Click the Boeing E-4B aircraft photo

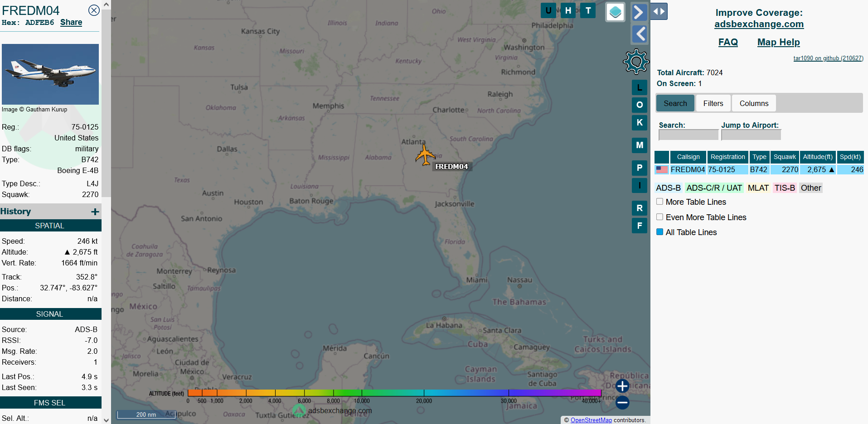point(50,74)
